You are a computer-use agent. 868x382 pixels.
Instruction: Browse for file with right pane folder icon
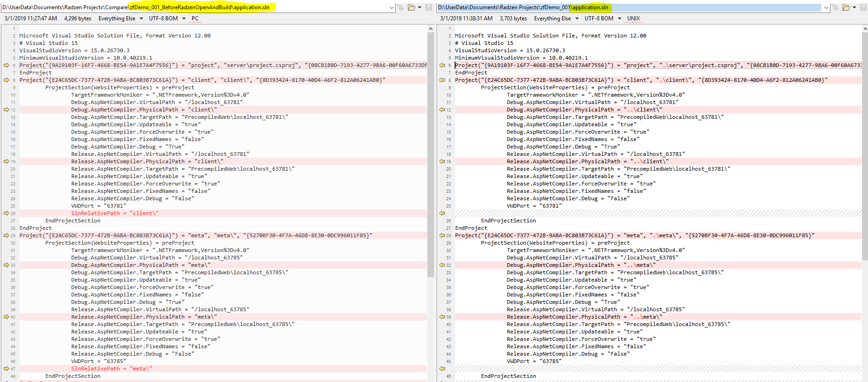point(846,7)
